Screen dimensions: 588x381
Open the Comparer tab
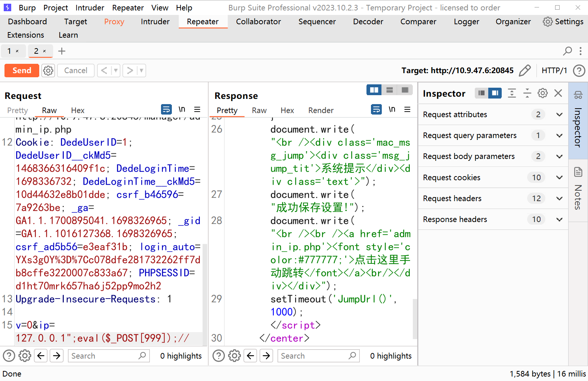(x=418, y=22)
